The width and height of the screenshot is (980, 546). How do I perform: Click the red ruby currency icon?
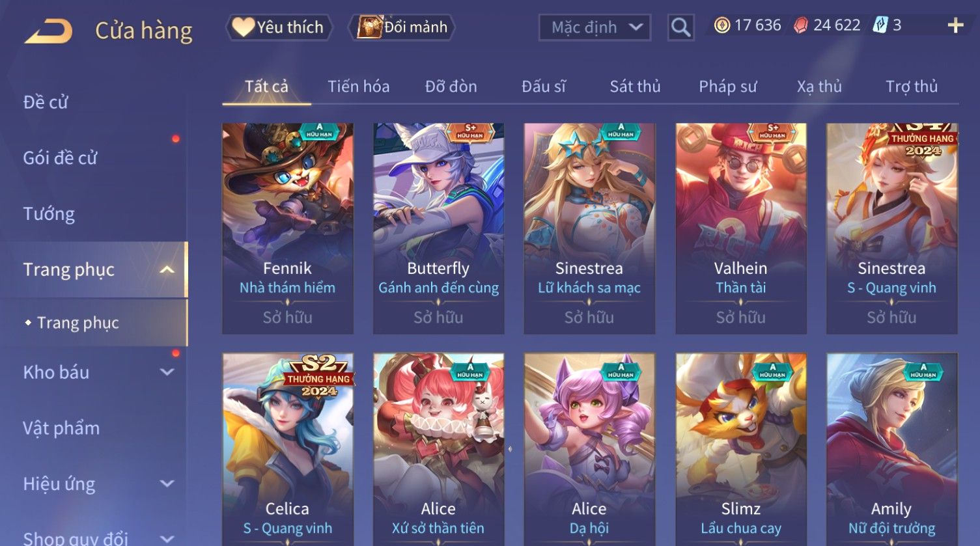click(801, 25)
